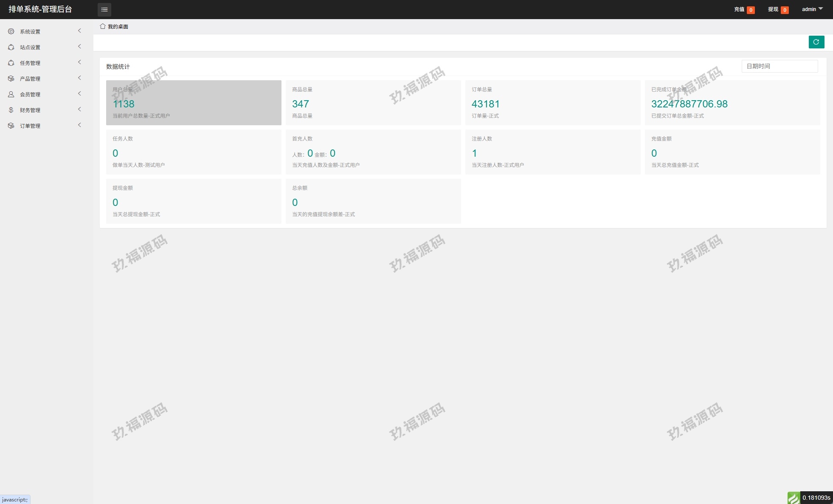Expand the 订单管理 chevron arrow

79,125
